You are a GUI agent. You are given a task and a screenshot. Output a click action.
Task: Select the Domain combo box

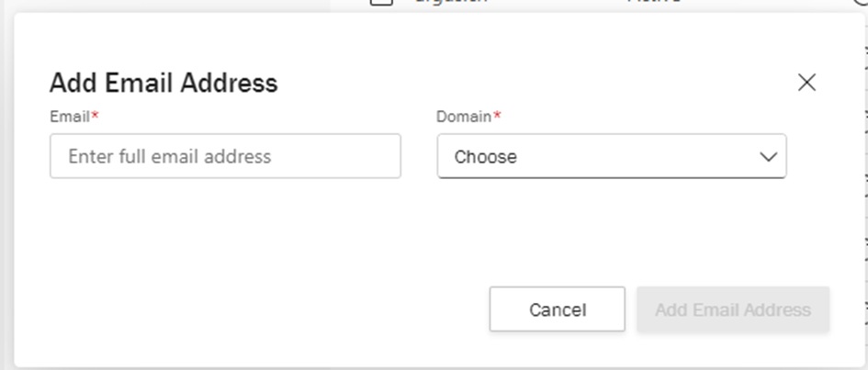611,156
